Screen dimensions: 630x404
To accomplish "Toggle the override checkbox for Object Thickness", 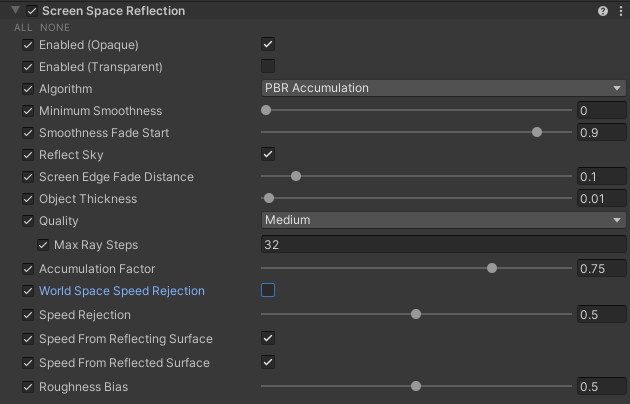I will [28, 199].
